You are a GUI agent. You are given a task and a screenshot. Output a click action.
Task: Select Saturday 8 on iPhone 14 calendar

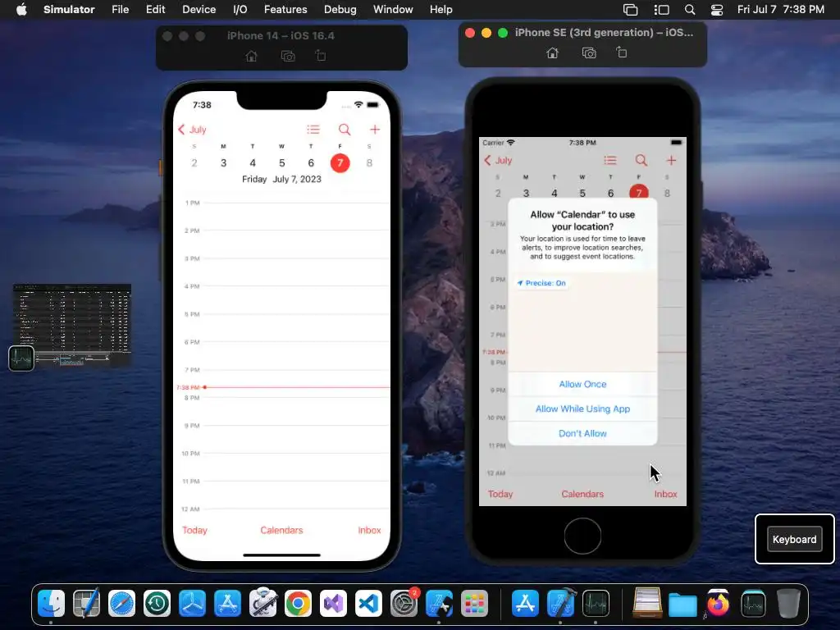coord(369,163)
